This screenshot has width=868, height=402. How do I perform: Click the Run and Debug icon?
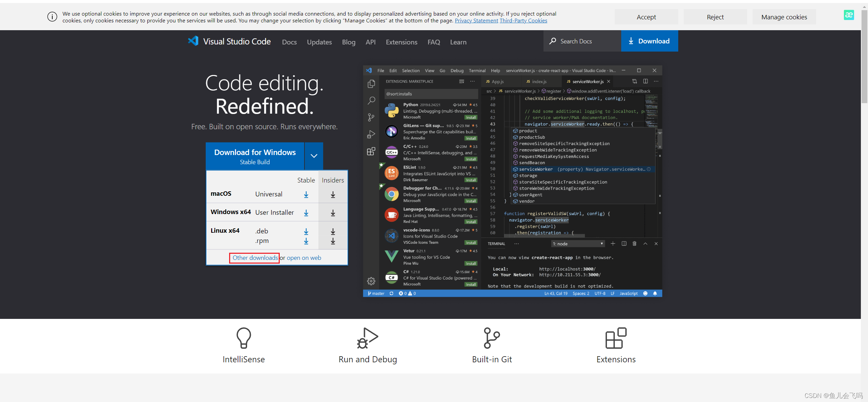point(367,338)
